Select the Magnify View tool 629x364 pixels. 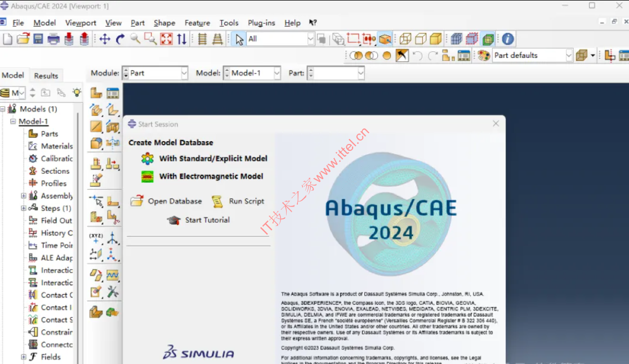tap(135, 39)
